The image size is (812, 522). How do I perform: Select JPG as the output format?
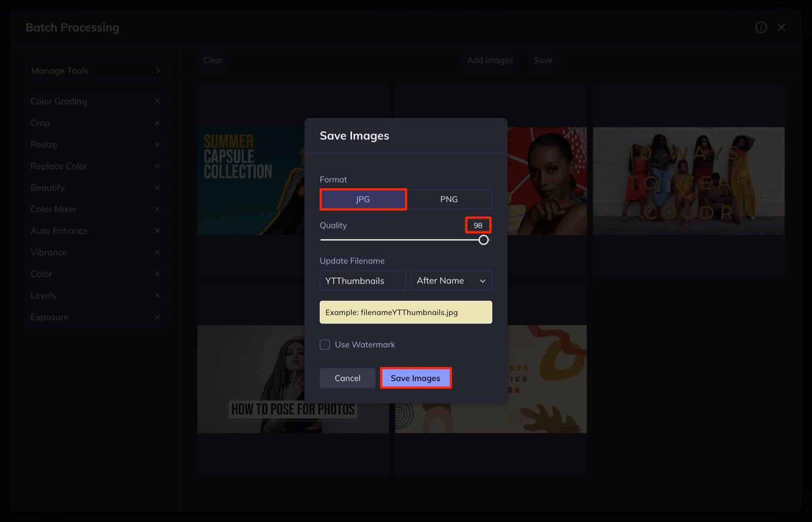click(363, 199)
